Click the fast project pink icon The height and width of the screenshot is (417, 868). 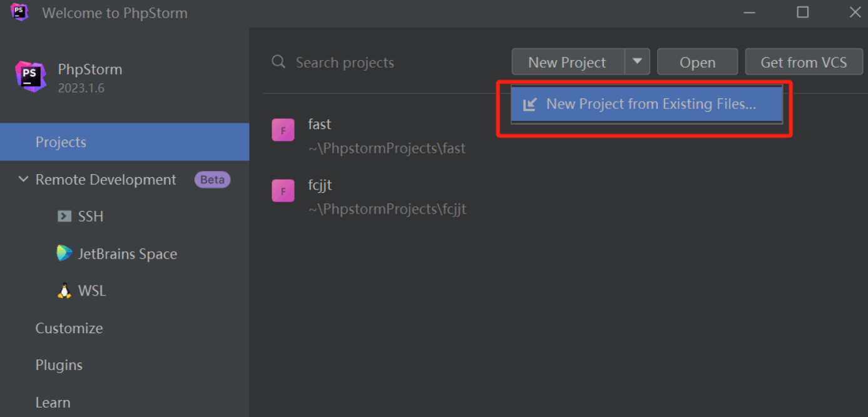pyautogui.click(x=283, y=130)
